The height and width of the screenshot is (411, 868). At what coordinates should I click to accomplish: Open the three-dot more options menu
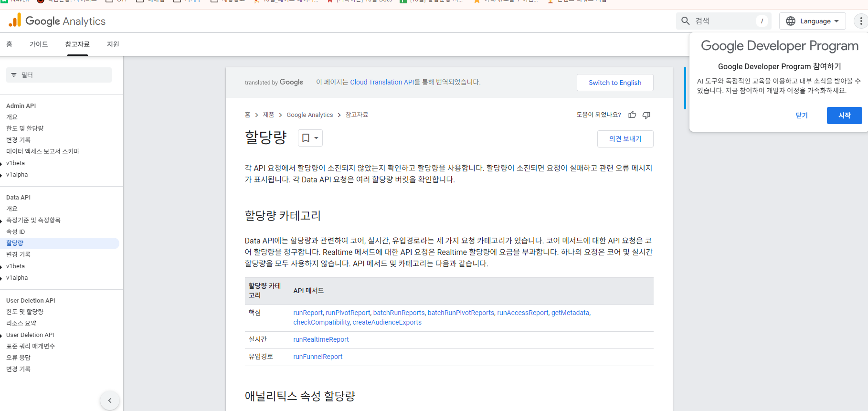point(861,21)
